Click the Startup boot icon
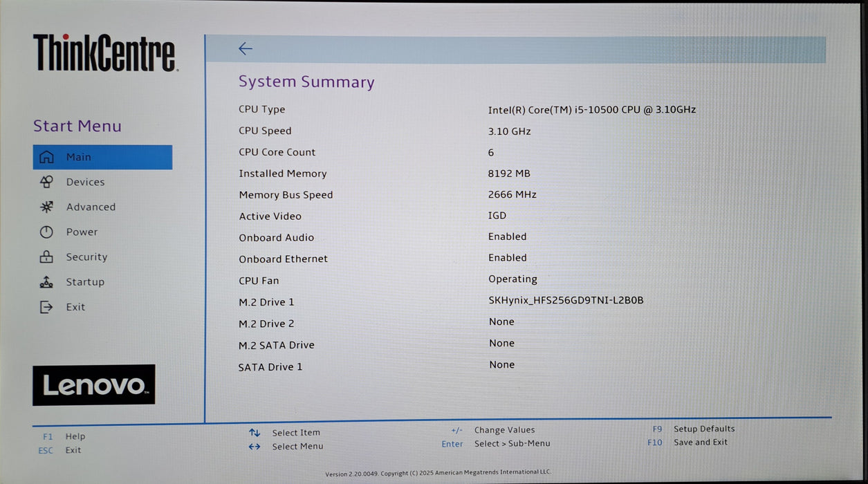The width and height of the screenshot is (868, 484). [x=46, y=282]
